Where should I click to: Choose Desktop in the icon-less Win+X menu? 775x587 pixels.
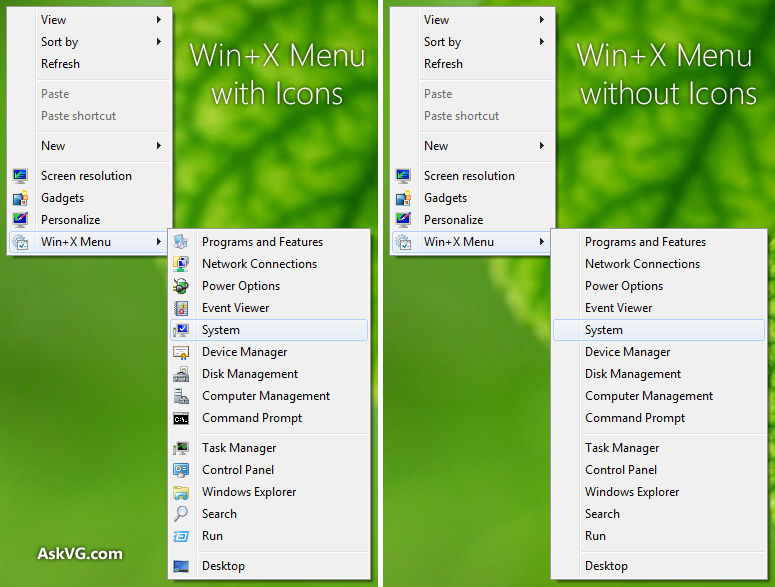pos(606,566)
